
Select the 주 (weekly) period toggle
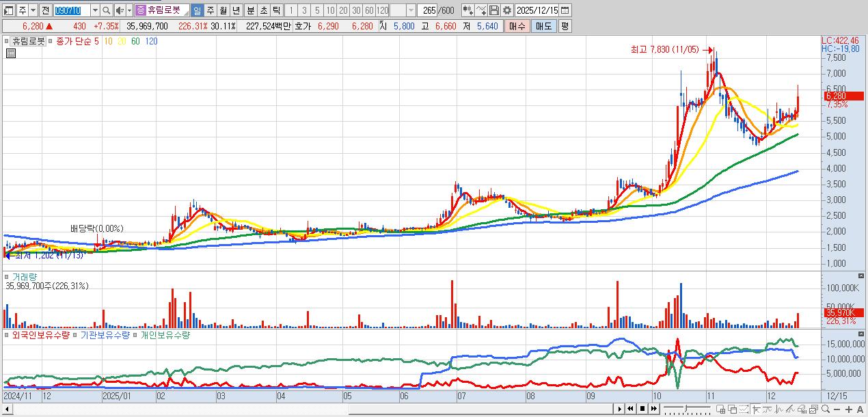tap(210, 10)
